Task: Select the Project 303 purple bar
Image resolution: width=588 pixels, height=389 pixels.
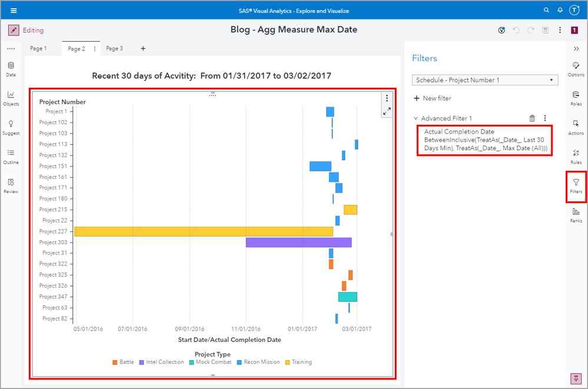Action: coord(299,242)
